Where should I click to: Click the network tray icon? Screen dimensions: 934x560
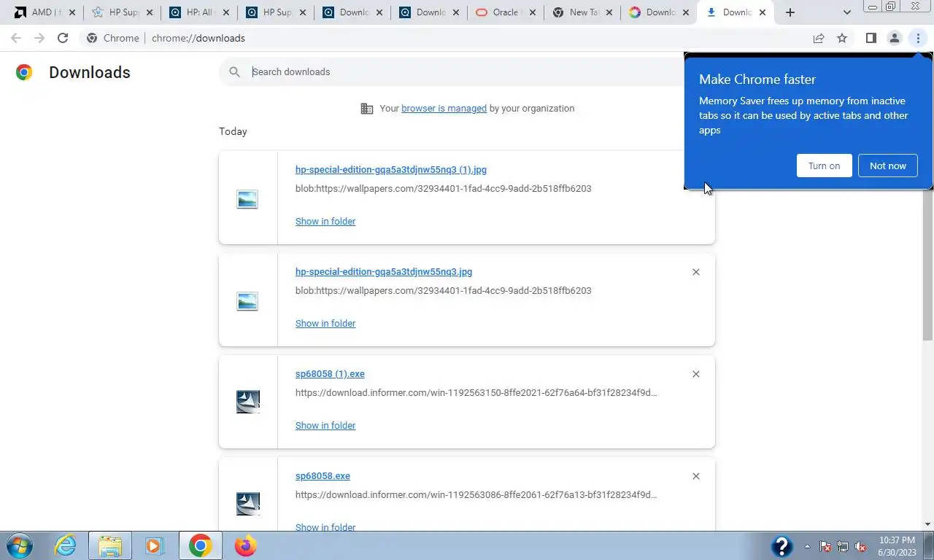(x=843, y=546)
